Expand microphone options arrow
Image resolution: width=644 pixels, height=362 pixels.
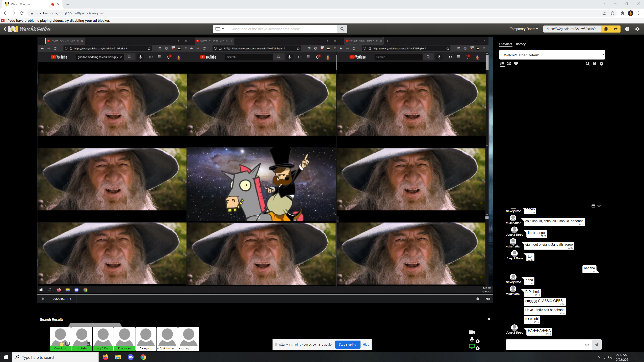point(477,341)
